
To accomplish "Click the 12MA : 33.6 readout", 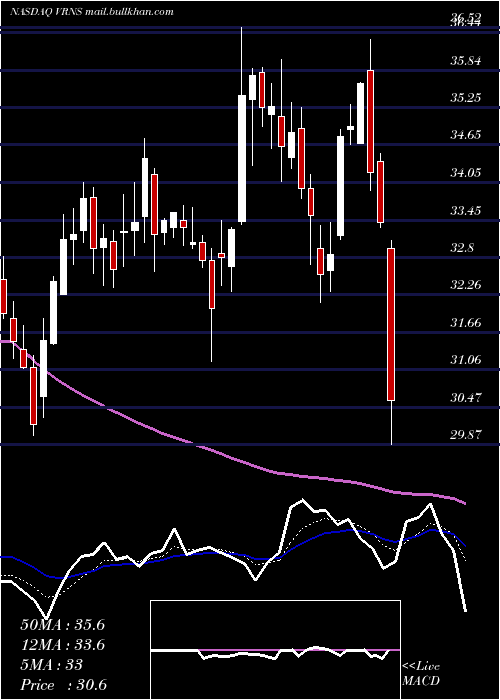I will [x=62, y=645].
